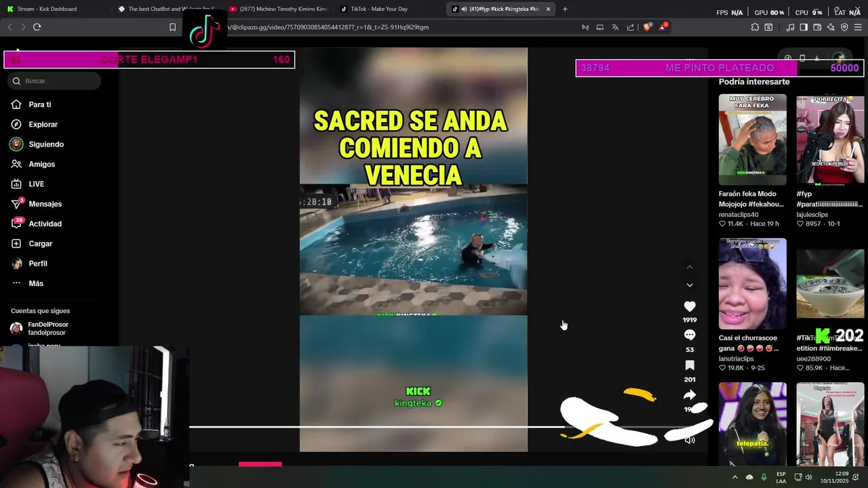The image size is (868, 488).
Task: Open renataclips40 profile link
Action: pos(738,215)
